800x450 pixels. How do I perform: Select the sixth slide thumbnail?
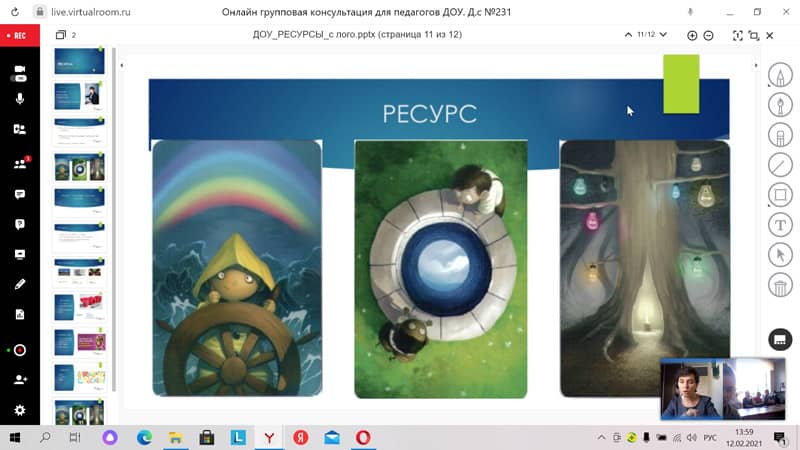[x=79, y=237]
